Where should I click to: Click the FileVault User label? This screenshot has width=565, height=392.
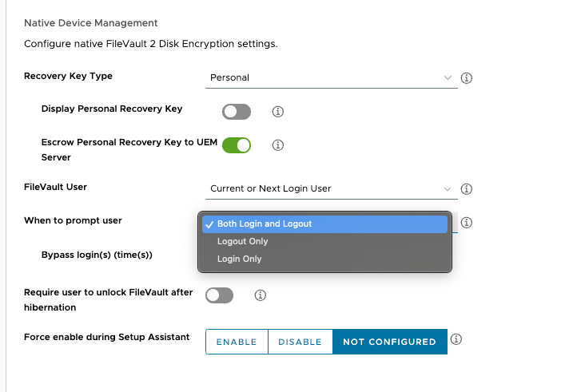55,187
